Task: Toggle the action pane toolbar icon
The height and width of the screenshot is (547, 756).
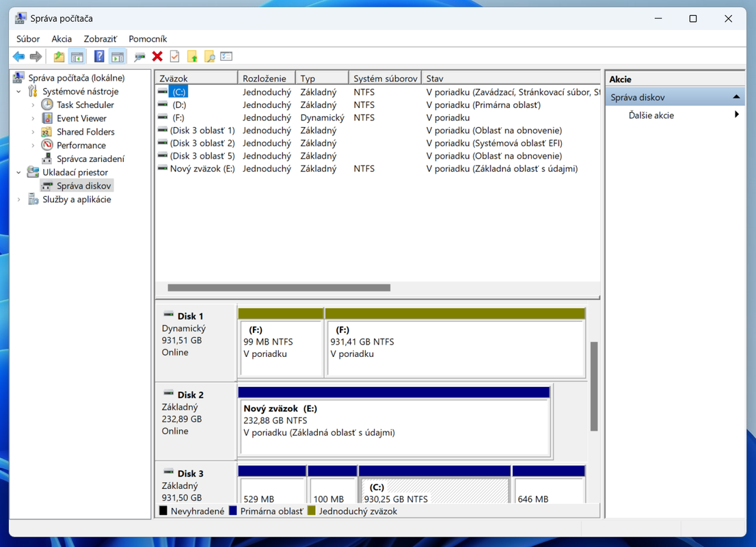Action: (x=117, y=57)
